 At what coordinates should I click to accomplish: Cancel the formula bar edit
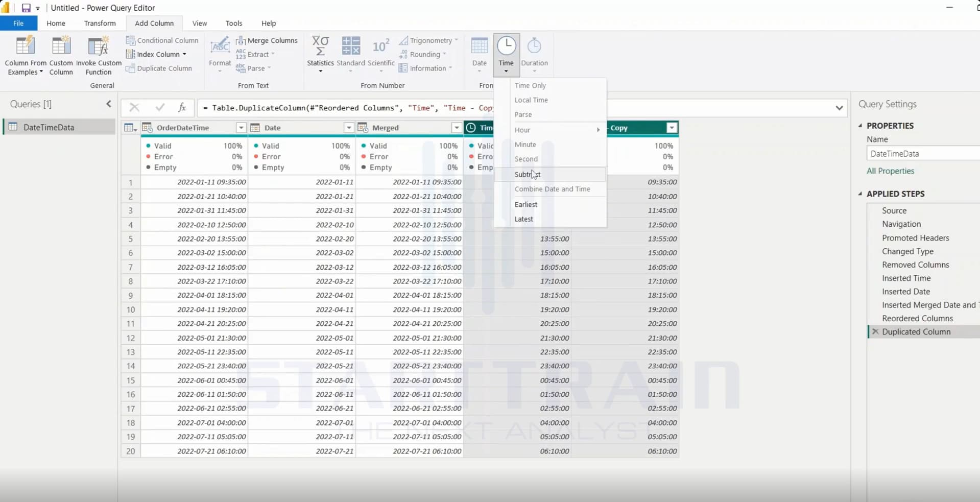tap(134, 107)
